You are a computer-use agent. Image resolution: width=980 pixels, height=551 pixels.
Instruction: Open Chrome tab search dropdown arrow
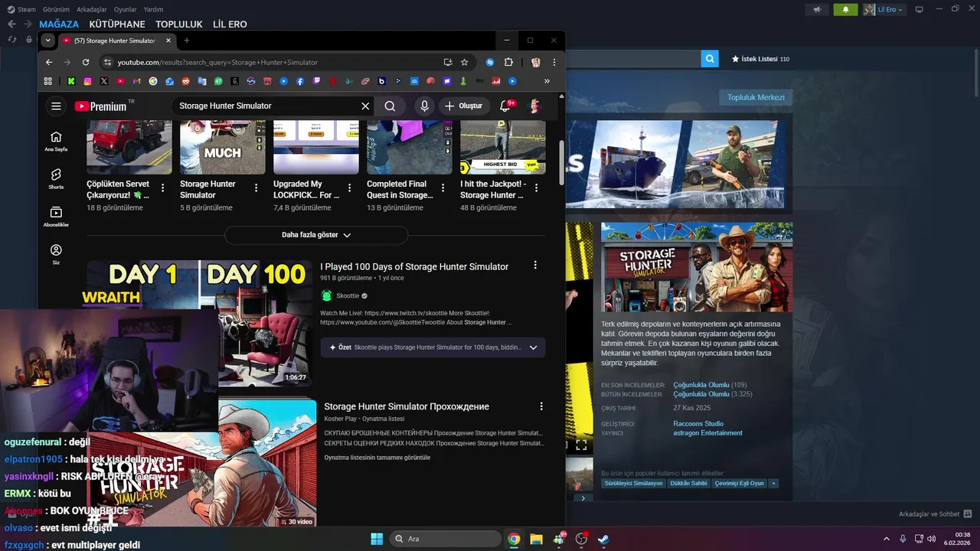pyautogui.click(x=48, y=41)
